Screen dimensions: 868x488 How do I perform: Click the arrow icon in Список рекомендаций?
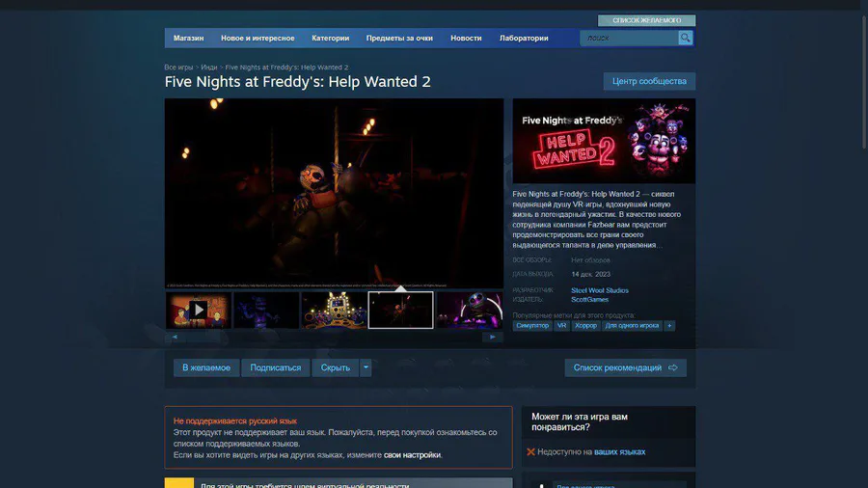pyautogui.click(x=672, y=367)
